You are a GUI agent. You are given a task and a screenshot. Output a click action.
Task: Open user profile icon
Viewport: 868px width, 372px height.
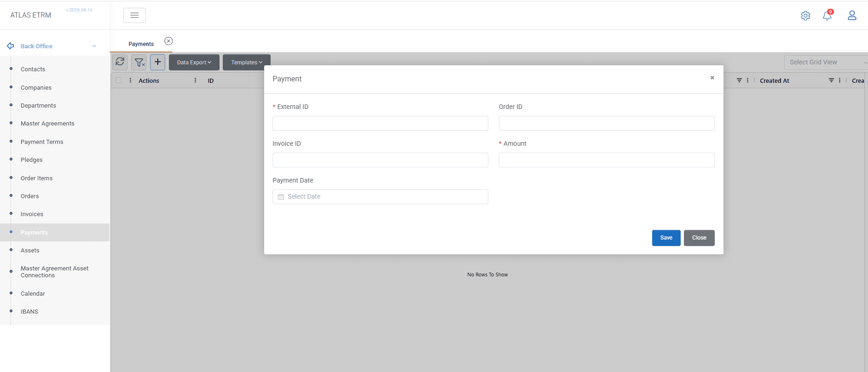pos(852,16)
